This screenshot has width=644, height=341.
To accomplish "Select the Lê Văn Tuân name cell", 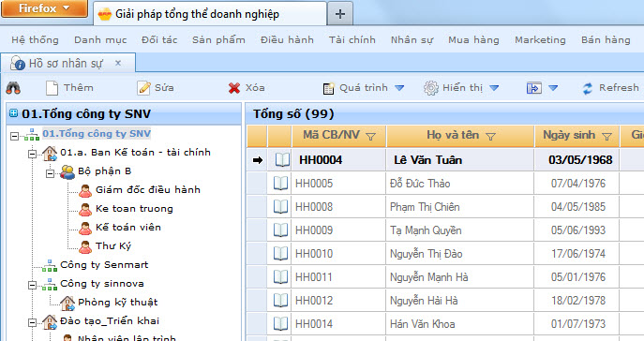I will click(460, 160).
